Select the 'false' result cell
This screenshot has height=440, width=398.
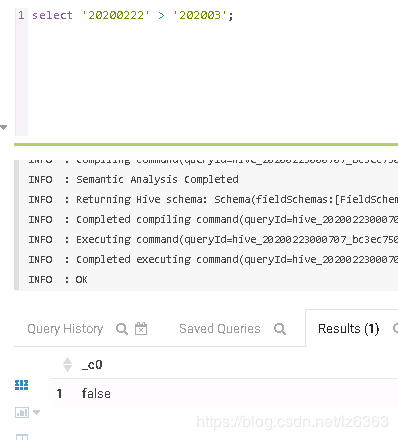(x=96, y=393)
